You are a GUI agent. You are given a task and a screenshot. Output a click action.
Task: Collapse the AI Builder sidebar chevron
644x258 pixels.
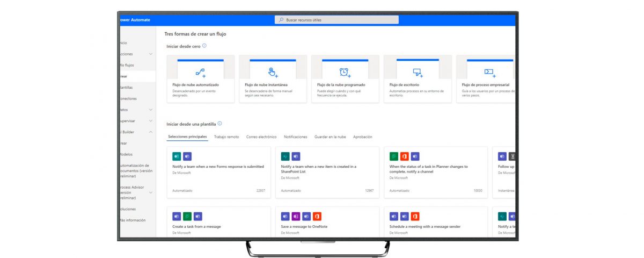[151, 132]
